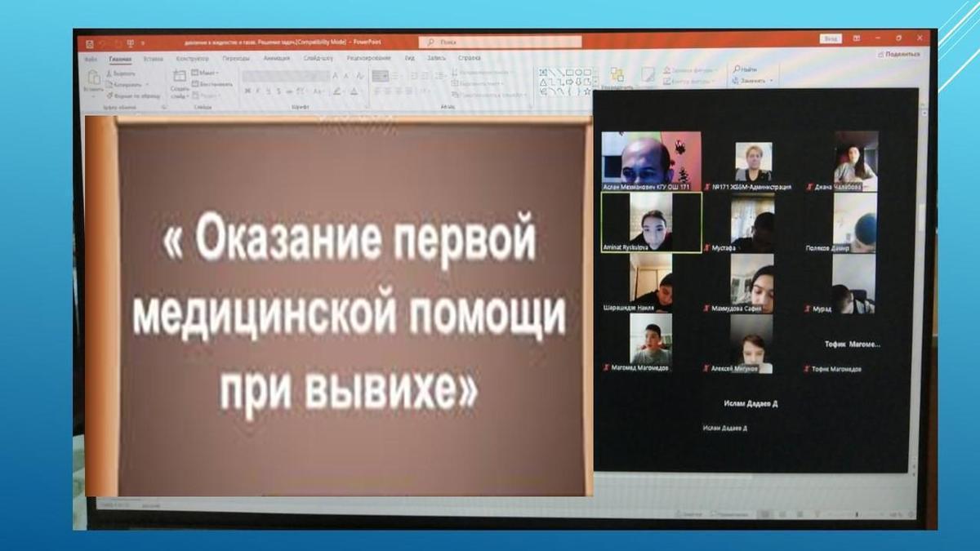Open the Insert (Вставка) ribbon tab
Viewport: 980px width, 551px height.
click(x=153, y=59)
